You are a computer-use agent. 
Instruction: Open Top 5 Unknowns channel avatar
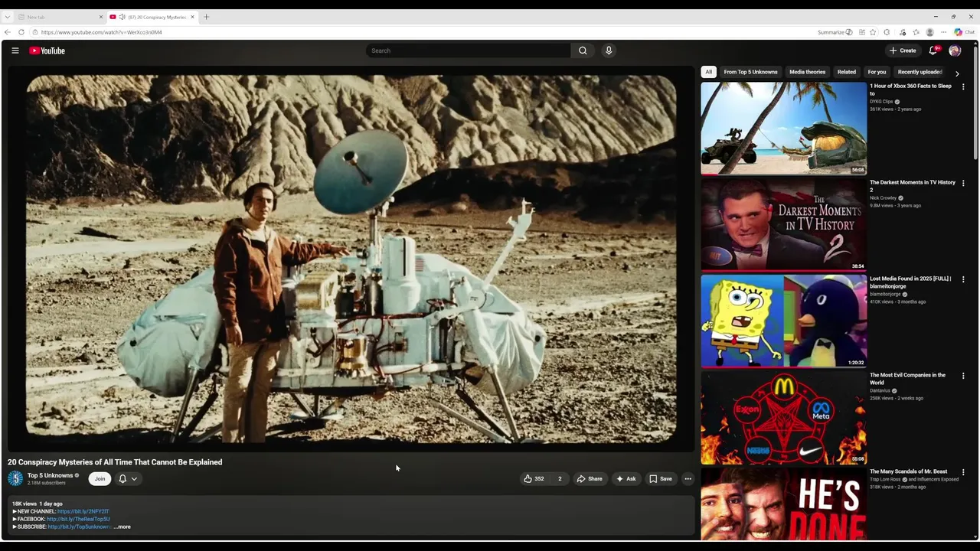click(15, 479)
